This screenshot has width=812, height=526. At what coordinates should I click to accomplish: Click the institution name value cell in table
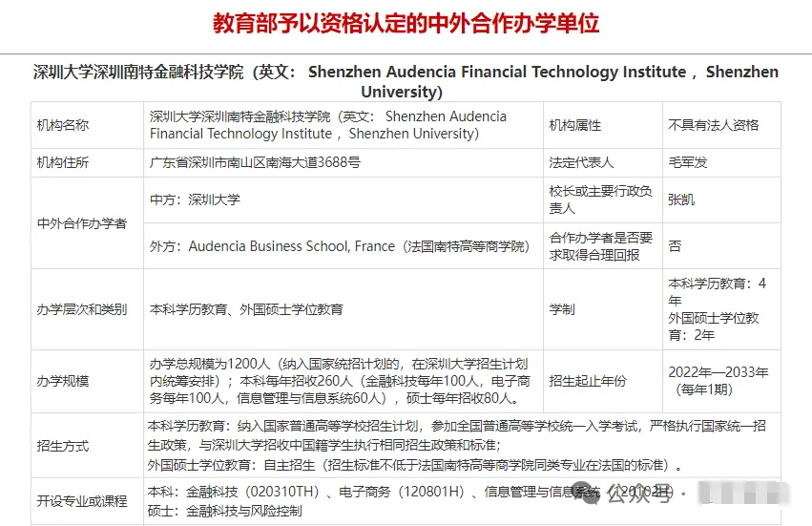coord(344,125)
